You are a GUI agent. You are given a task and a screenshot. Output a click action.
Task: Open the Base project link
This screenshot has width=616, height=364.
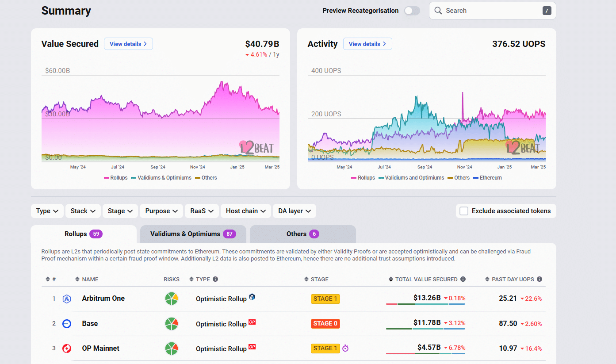pos(90,324)
